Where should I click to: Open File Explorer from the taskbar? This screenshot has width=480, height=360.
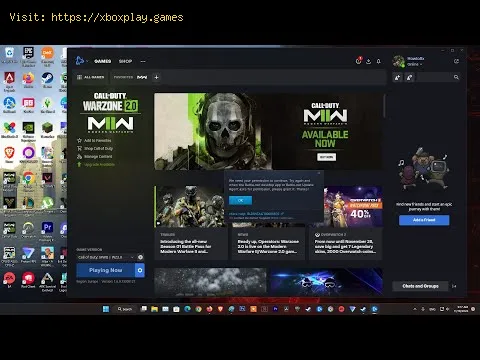pos(154,309)
